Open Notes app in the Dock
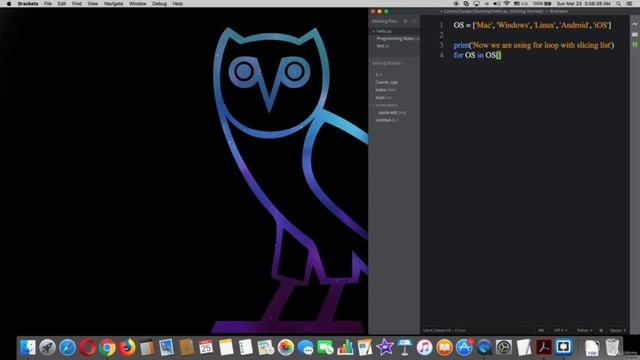Screen dimensions: 640x360 pos(226,348)
